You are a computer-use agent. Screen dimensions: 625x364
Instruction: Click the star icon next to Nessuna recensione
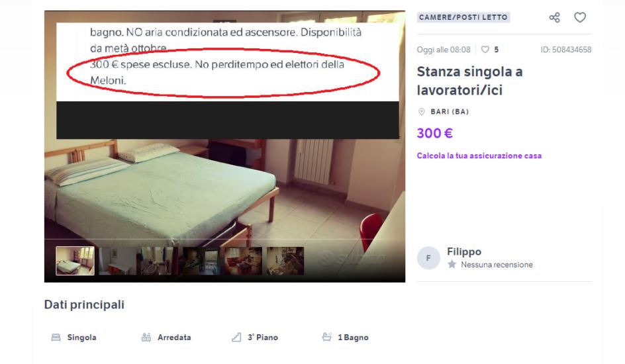452,265
